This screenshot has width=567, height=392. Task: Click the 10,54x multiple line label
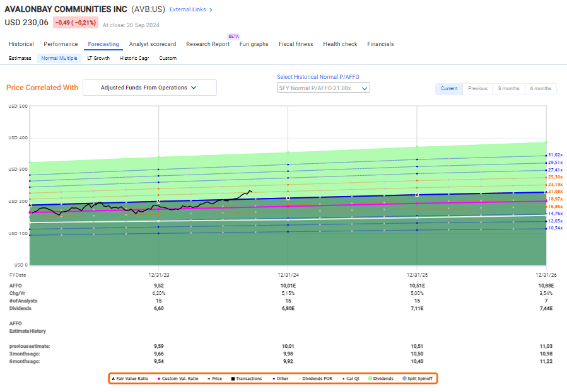(556, 228)
